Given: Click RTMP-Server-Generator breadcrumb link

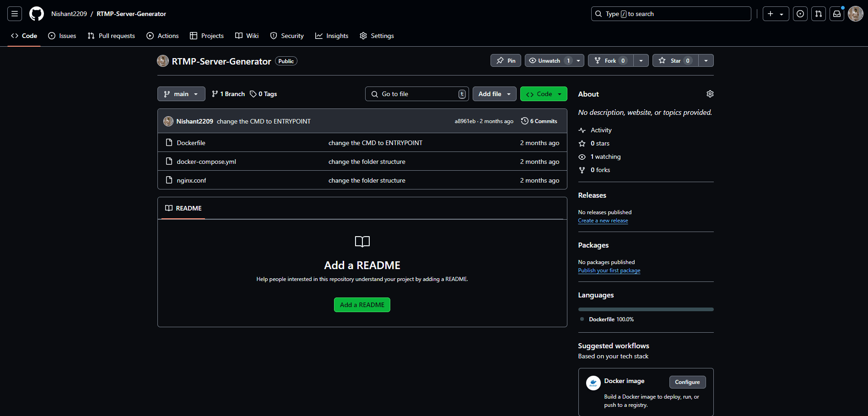Looking at the screenshot, I should pyautogui.click(x=131, y=14).
